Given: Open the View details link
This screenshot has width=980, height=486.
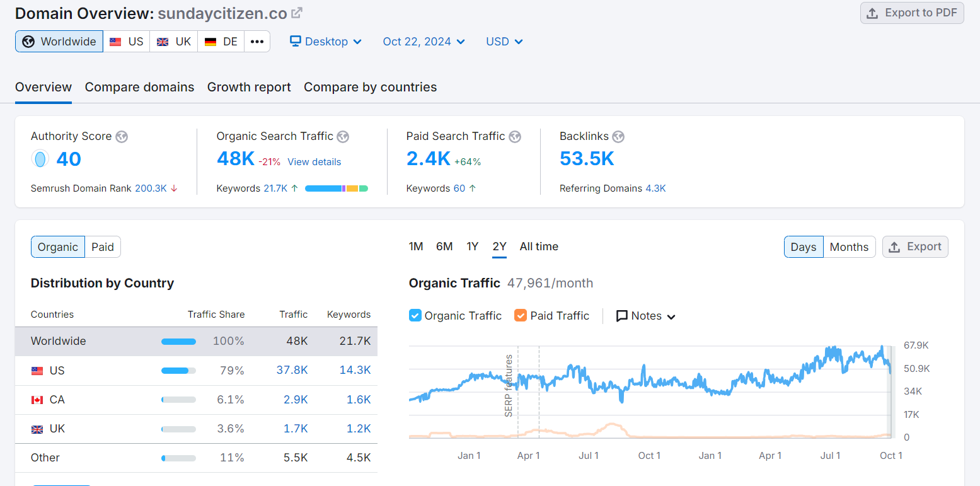Looking at the screenshot, I should click(x=314, y=162).
